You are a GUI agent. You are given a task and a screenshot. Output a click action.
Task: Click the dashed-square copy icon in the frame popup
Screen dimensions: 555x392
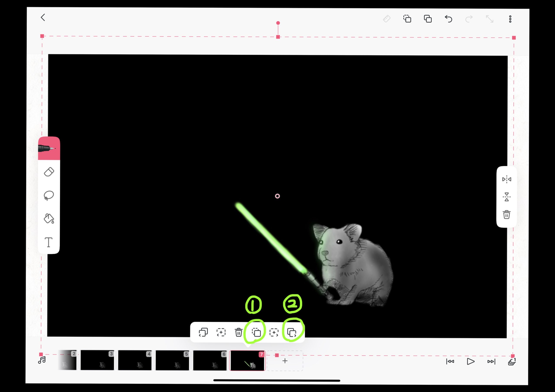coord(256,333)
